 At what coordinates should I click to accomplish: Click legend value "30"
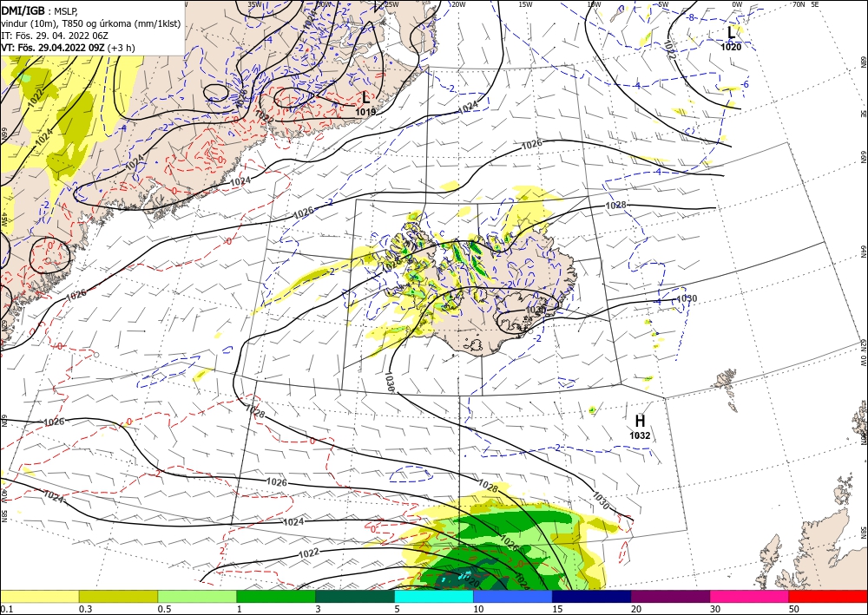tap(715, 609)
